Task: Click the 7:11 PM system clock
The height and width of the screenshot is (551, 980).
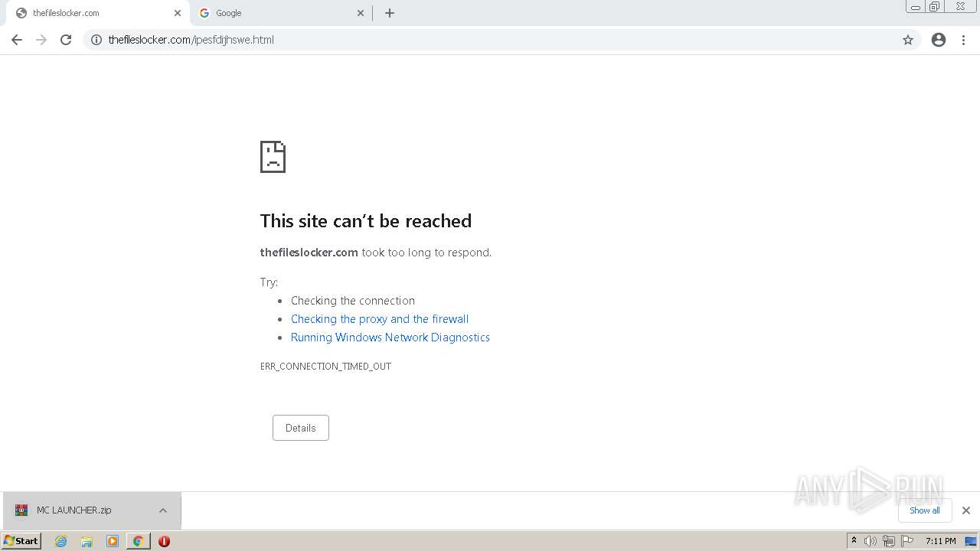Action: (940, 541)
